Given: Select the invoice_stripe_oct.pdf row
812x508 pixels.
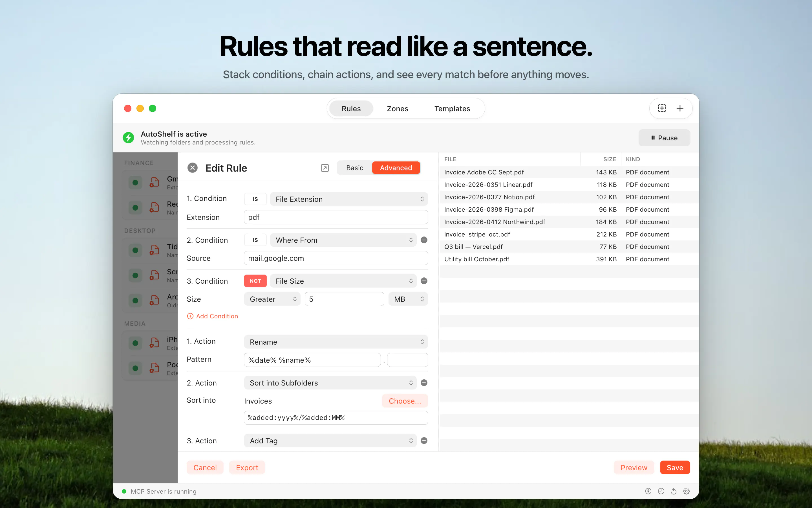Looking at the screenshot, I should [569, 234].
